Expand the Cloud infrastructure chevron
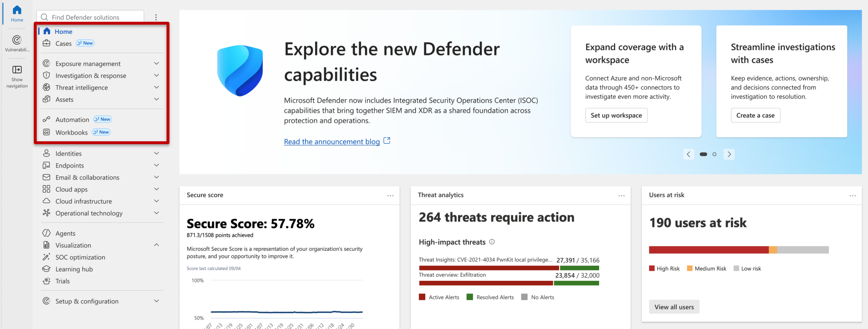868x329 pixels. pyautogui.click(x=156, y=201)
